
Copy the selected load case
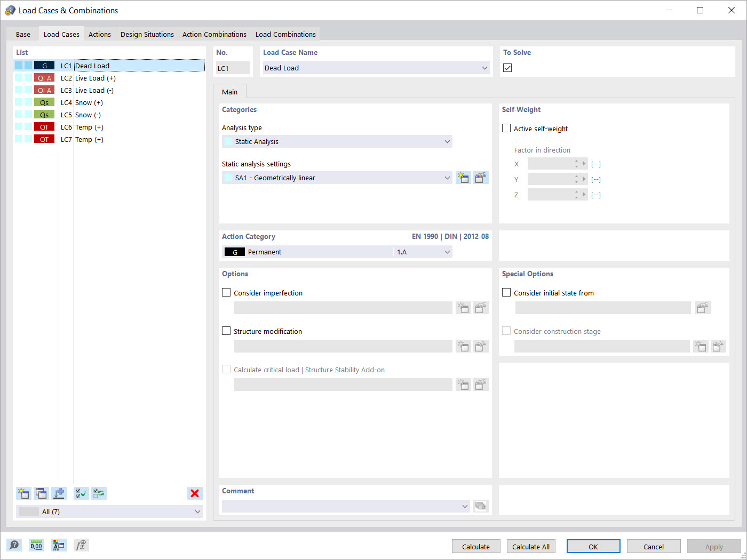tap(41, 493)
